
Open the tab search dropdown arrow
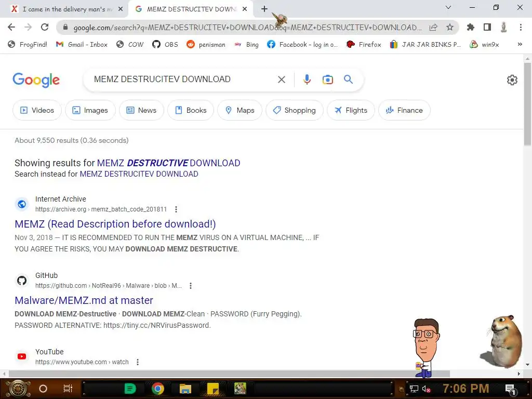(x=448, y=7)
